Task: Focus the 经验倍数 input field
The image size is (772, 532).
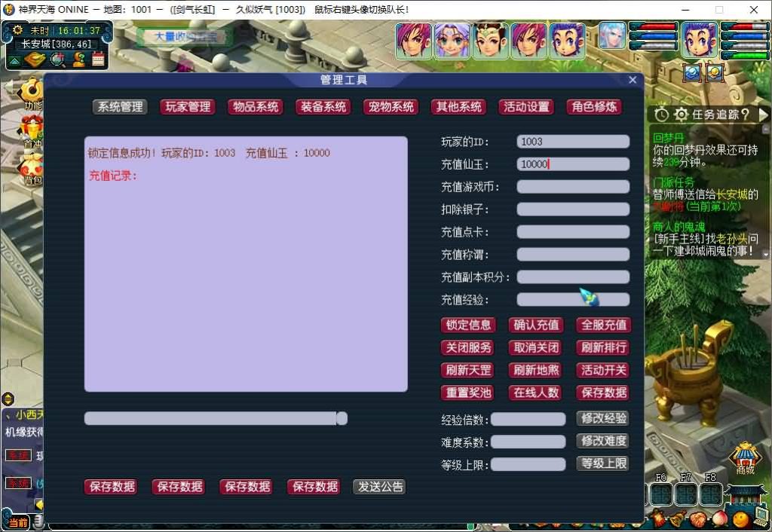Action: [x=528, y=419]
